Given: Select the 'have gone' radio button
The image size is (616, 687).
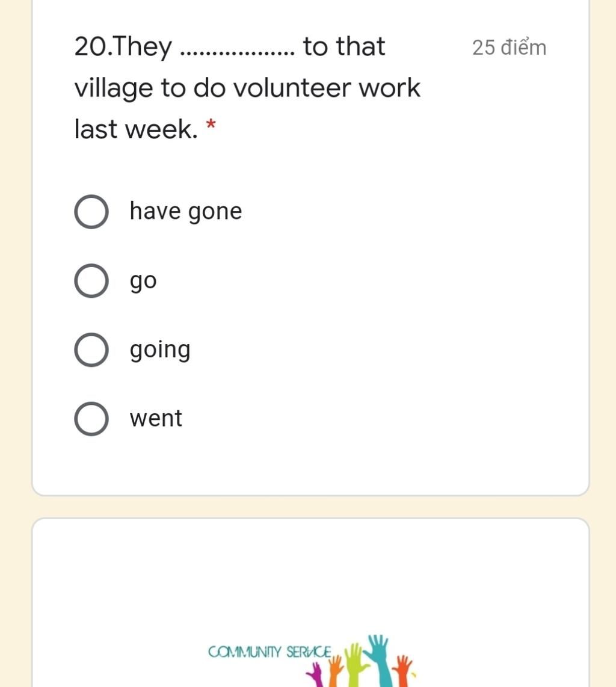Looking at the screenshot, I should click(91, 212).
